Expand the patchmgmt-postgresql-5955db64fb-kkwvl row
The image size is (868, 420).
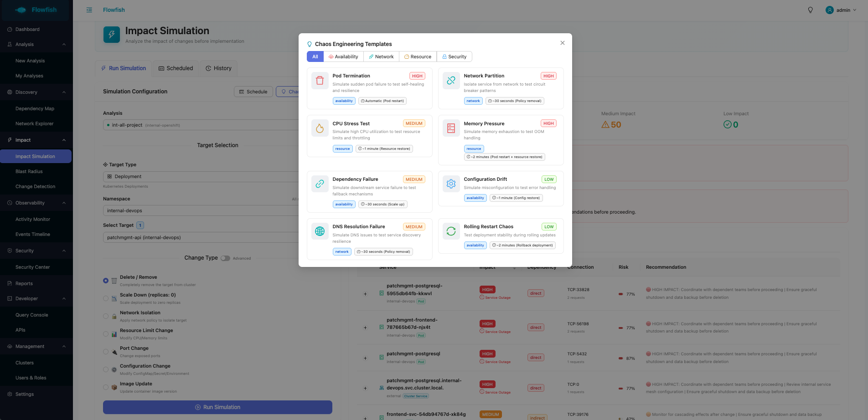point(365,294)
